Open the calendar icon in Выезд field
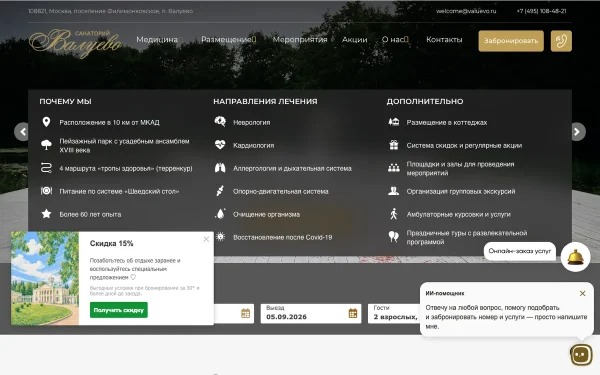Viewport: 600px width, 375px height. coord(353,313)
